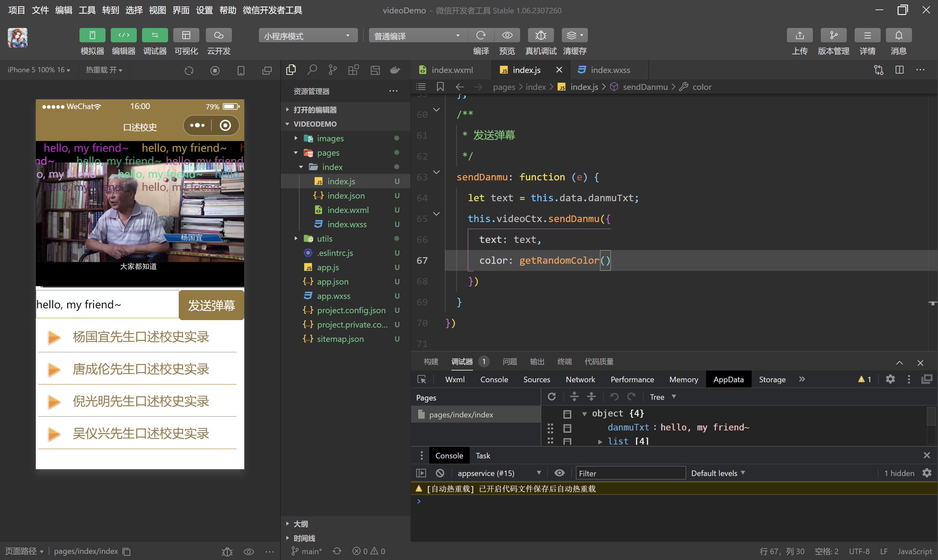Open the mini program mode dropdown
Image resolution: width=938 pixels, height=560 pixels.
click(x=308, y=36)
